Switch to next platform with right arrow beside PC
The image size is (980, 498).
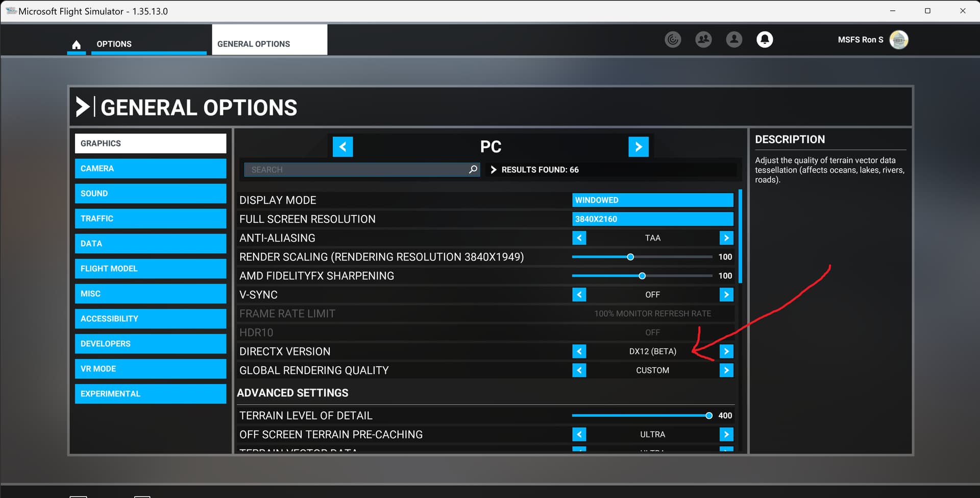pos(639,147)
